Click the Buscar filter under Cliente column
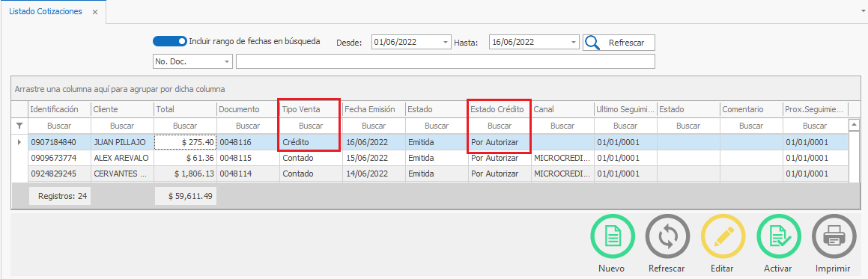This screenshot has width=868, height=279. pos(122,126)
